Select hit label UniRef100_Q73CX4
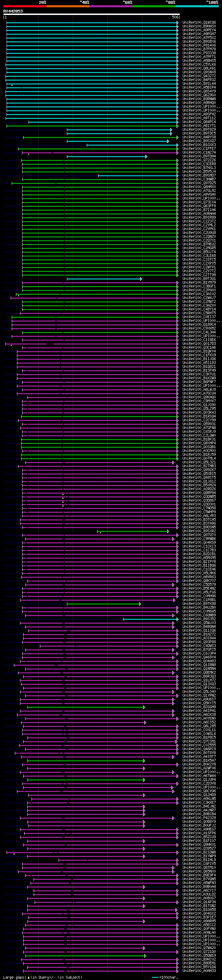This screenshot has height=980, width=222. 199,202
